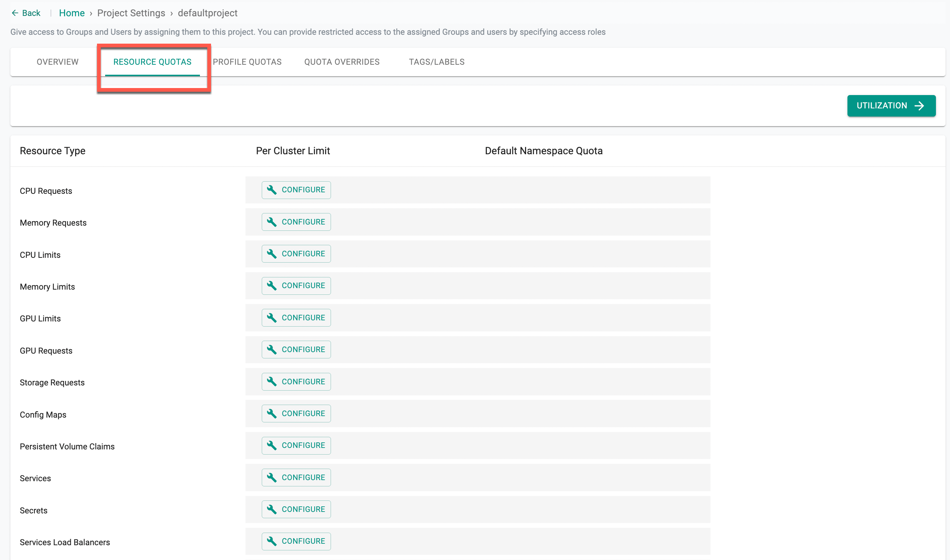Image resolution: width=950 pixels, height=560 pixels.
Task: Select the Resource Quotas tab
Action: 152,61
